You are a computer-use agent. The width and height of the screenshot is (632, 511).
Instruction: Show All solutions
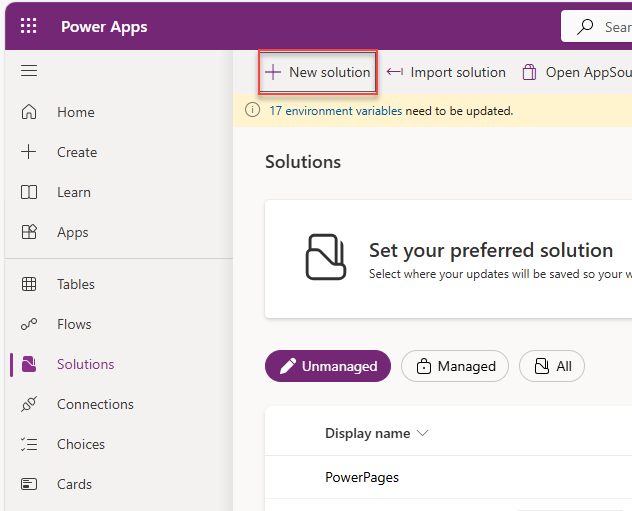coord(552,366)
